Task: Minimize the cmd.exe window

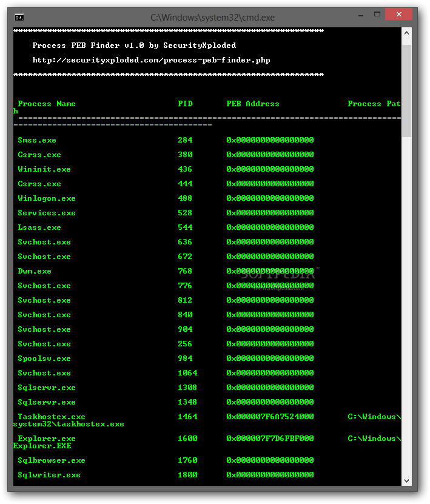Action: 361,15
